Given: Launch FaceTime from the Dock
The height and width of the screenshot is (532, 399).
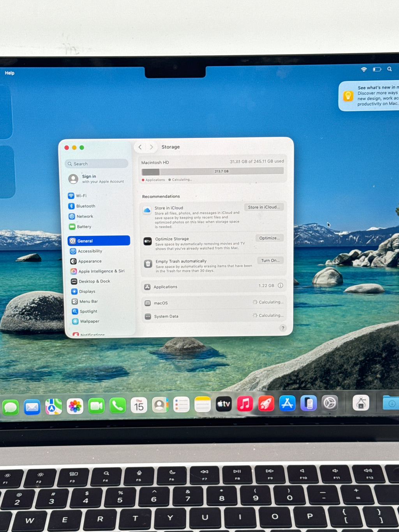Looking at the screenshot, I should coord(96,406).
